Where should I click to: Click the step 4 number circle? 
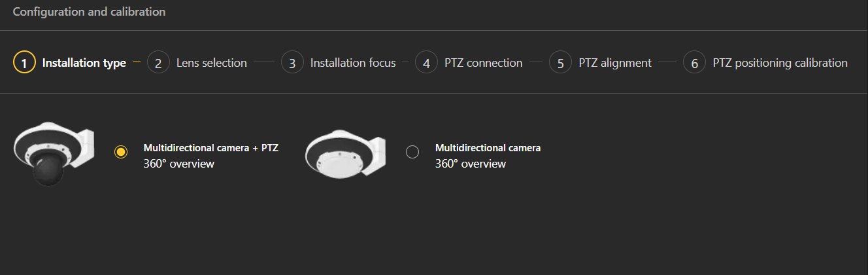(426, 63)
